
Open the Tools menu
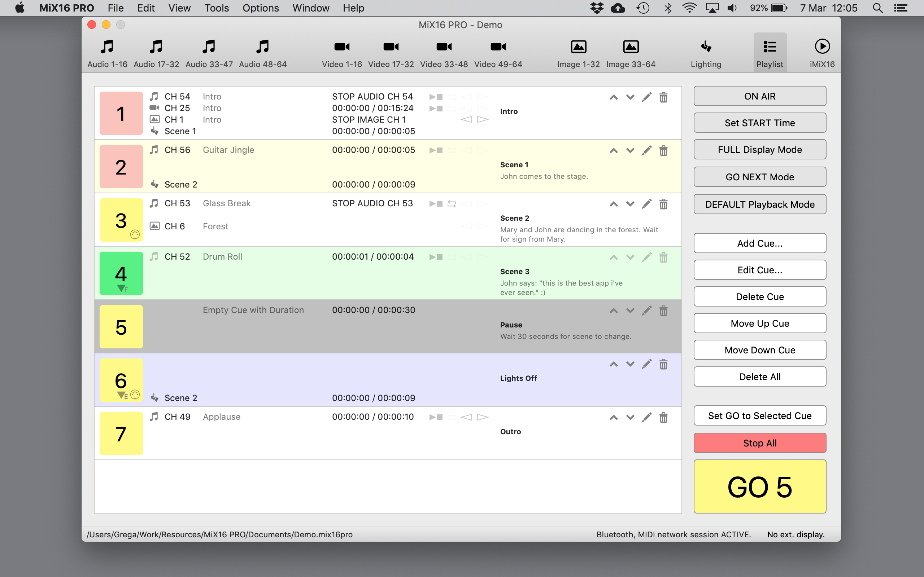[217, 8]
